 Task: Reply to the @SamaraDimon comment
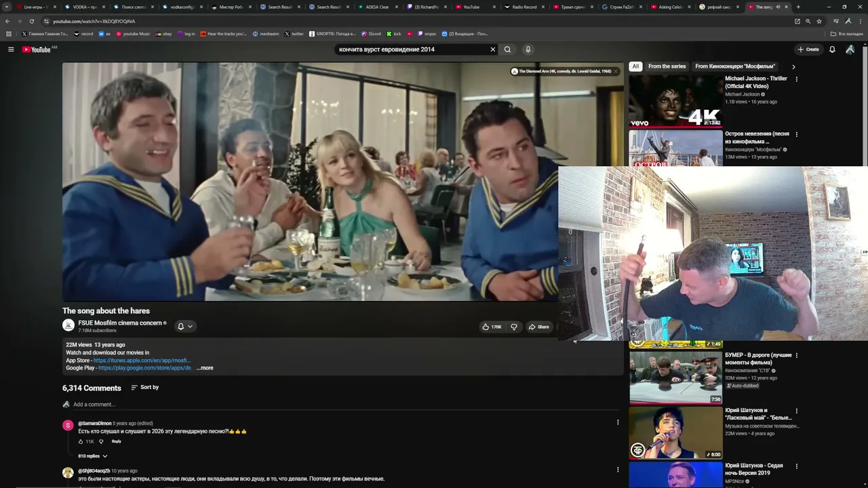(117, 442)
